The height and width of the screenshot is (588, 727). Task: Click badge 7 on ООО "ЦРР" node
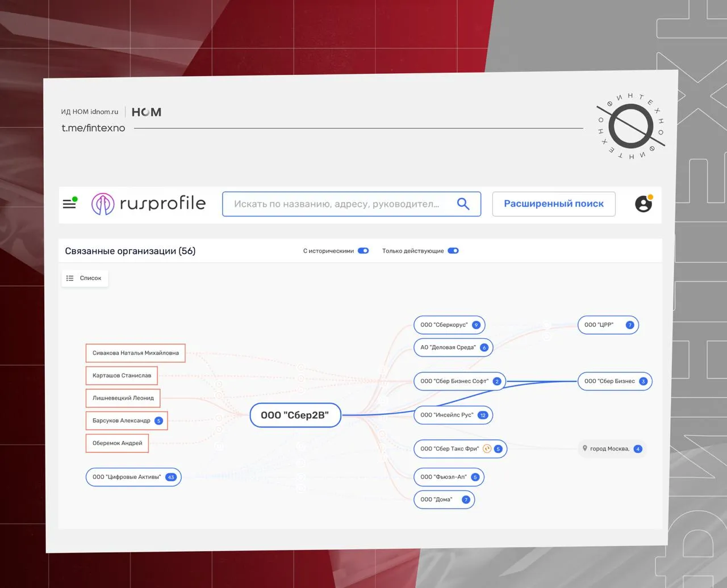coord(629,325)
